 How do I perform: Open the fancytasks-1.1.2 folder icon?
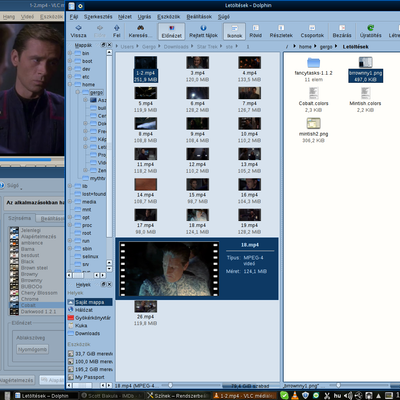(313, 62)
